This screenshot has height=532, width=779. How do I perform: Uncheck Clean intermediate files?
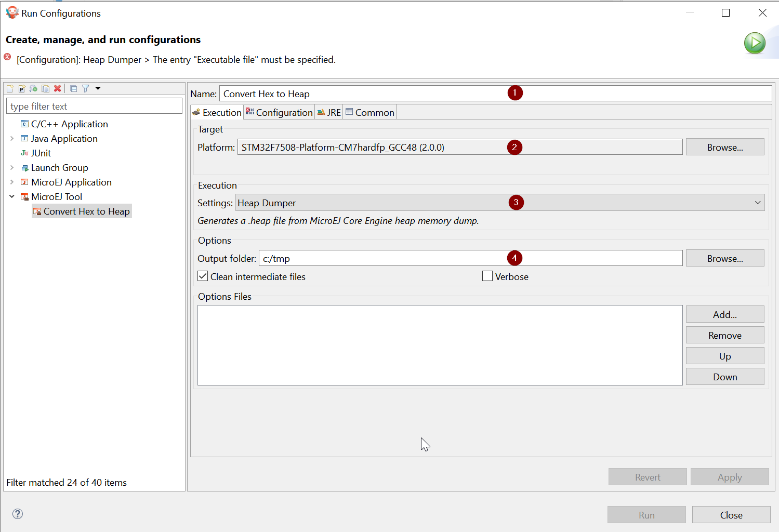(203, 276)
